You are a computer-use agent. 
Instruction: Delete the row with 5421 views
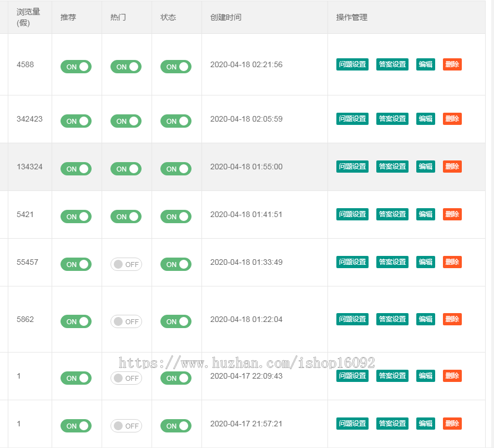pyautogui.click(x=452, y=214)
